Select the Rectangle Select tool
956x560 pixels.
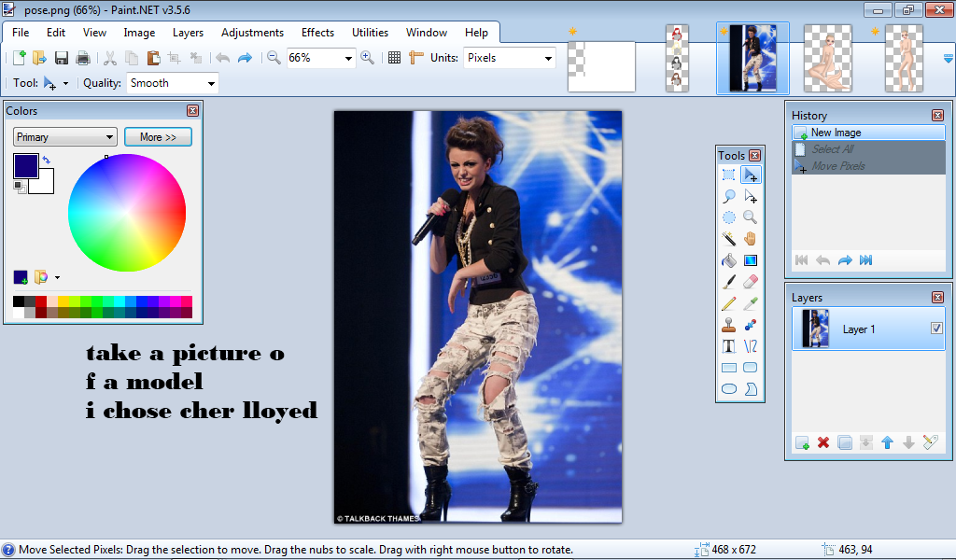tap(728, 175)
